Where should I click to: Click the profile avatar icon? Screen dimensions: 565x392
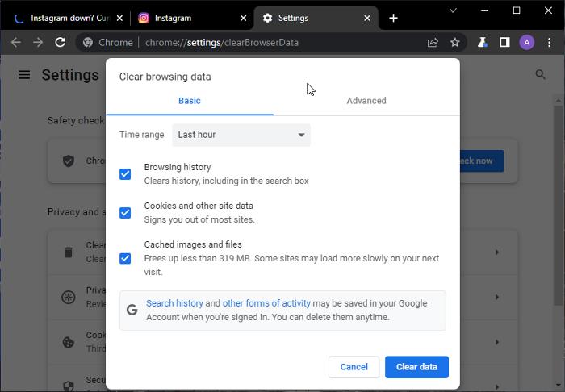pyautogui.click(x=526, y=42)
